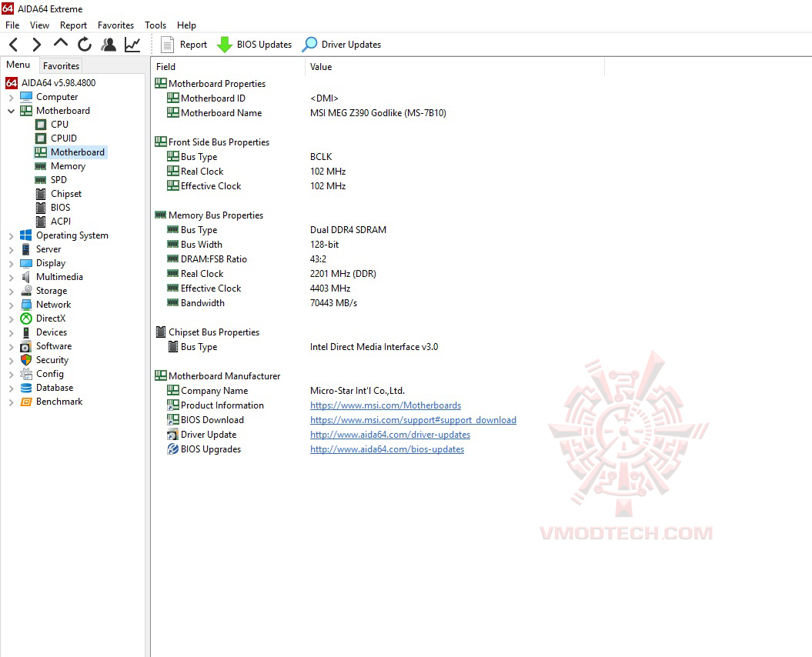Select the SPD tree item

coord(58,180)
